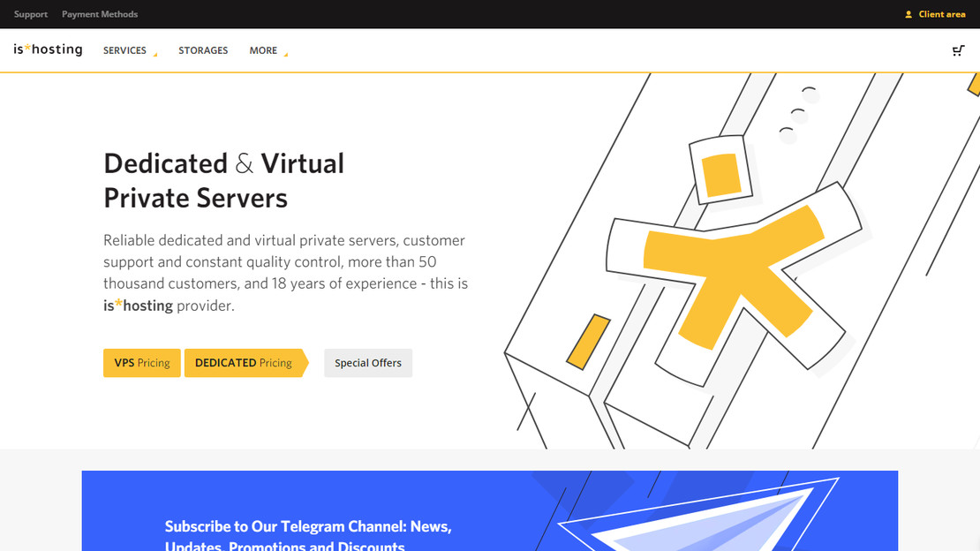Open the Storages menu item
The height and width of the screenshot is (551, 980).
point(203,50)
